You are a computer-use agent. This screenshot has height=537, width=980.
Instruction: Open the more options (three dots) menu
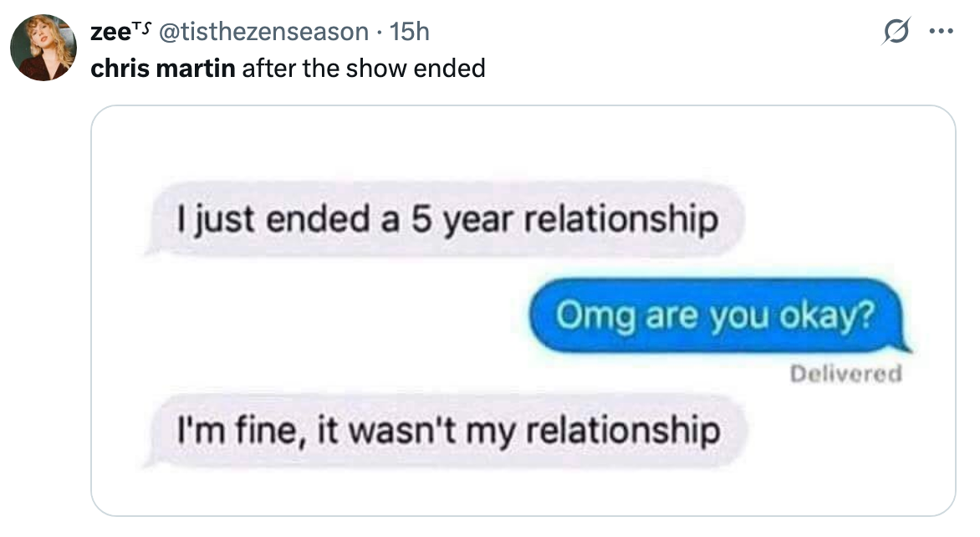[943, 30]
